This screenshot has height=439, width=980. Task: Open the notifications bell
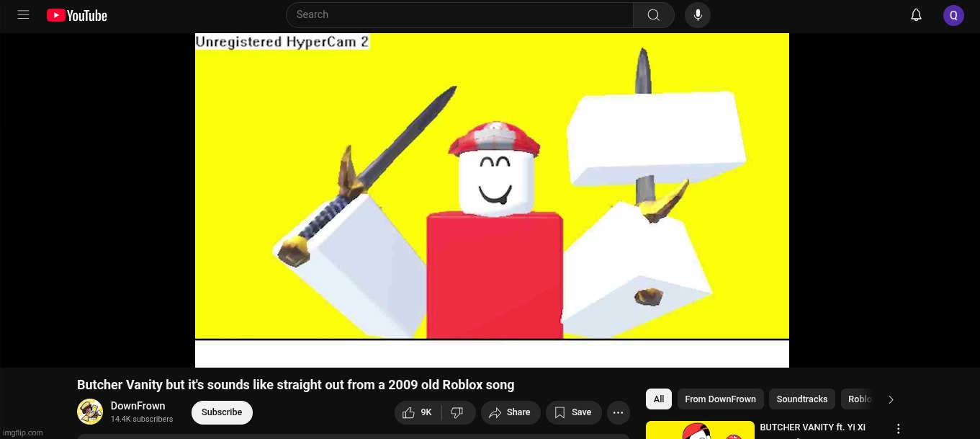pyautogui.click(x=916, y=15)
